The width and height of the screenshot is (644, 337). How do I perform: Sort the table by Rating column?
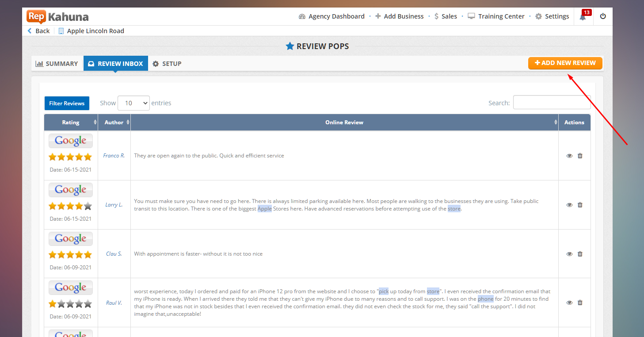point(71,123)
